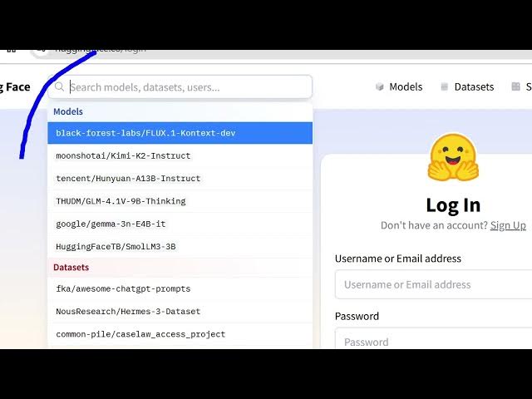Open the Datasets navigation tab

(467, 86)
